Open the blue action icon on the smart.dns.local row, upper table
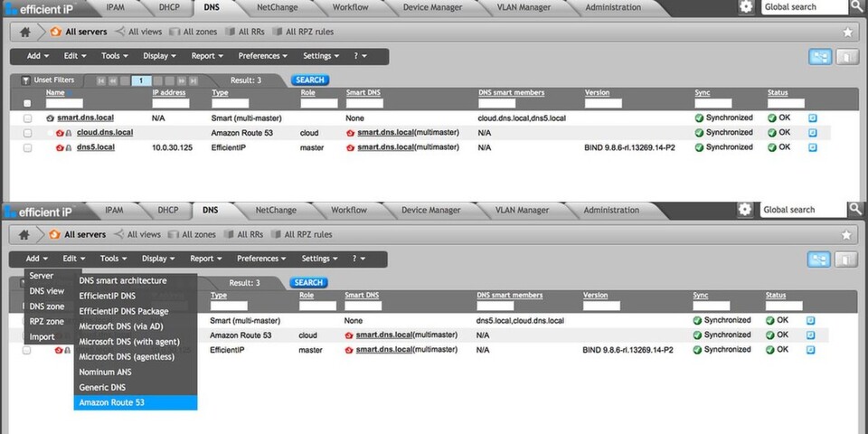Screen dimensions: 868x434 812,118
